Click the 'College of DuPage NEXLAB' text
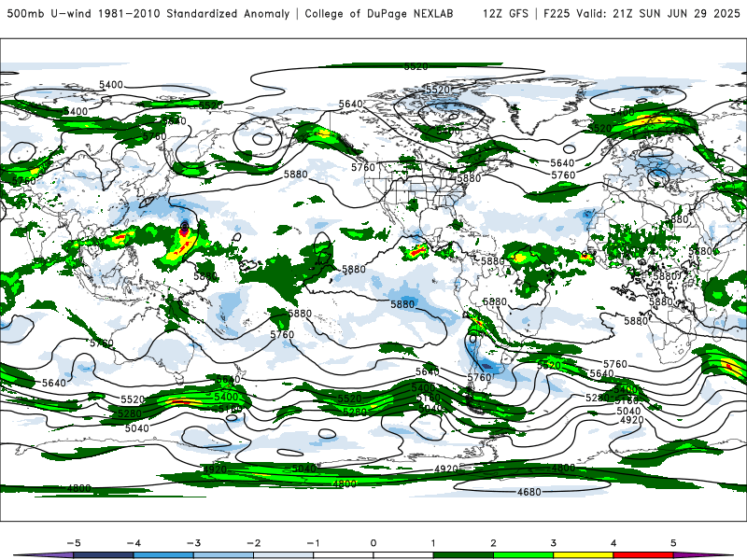The width and height of the screenshot is (747, 560). (379, 13)
